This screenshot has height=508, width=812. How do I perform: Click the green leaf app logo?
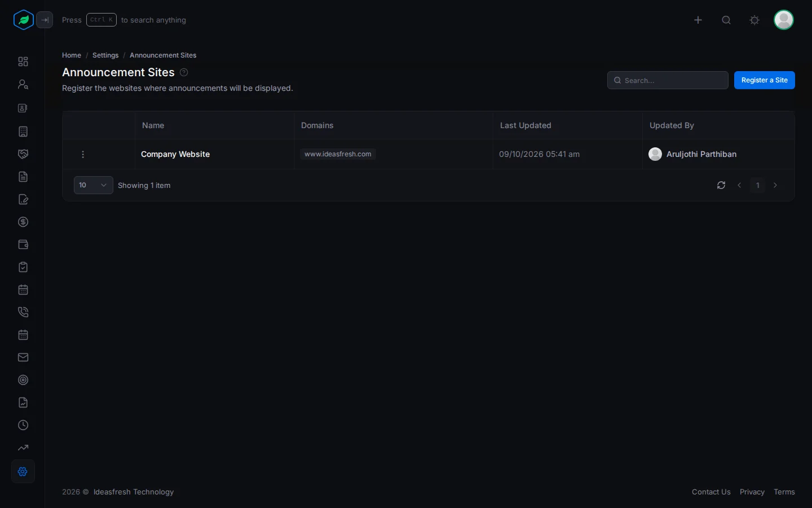click(x=24, y=20)
